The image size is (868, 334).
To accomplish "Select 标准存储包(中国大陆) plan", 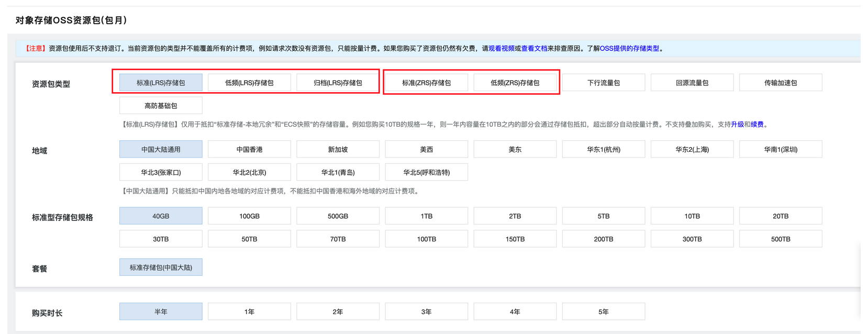I will click(x=161, y=267).
